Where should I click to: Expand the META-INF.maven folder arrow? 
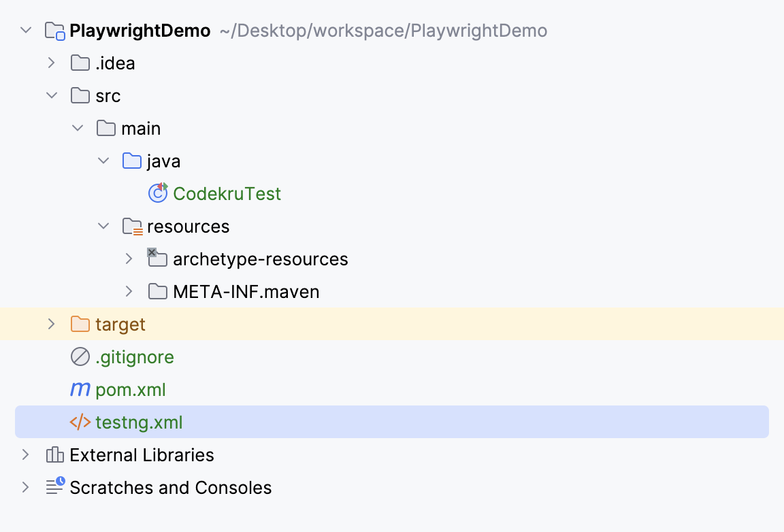tap(129, 292)
